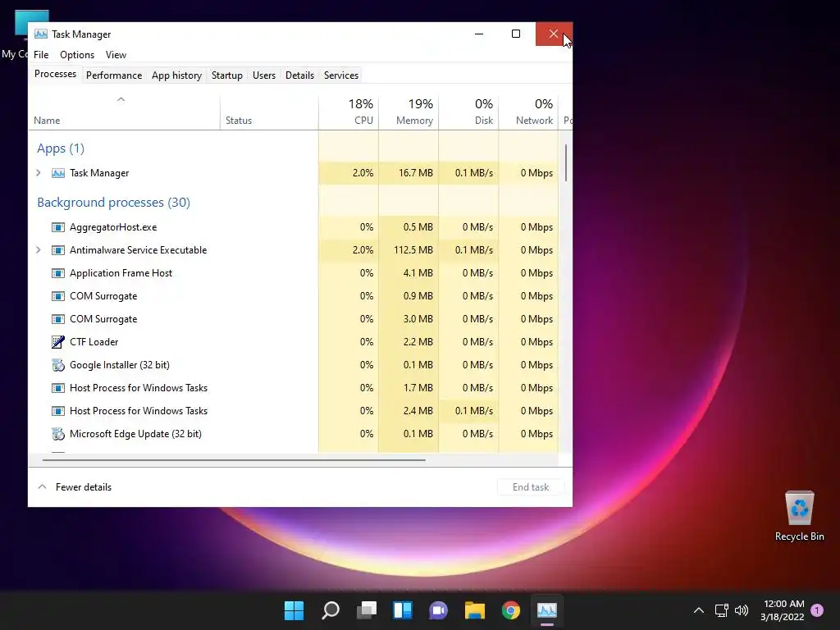Show hidden system tray icons
840x630 pixels.
pos(699,610)
